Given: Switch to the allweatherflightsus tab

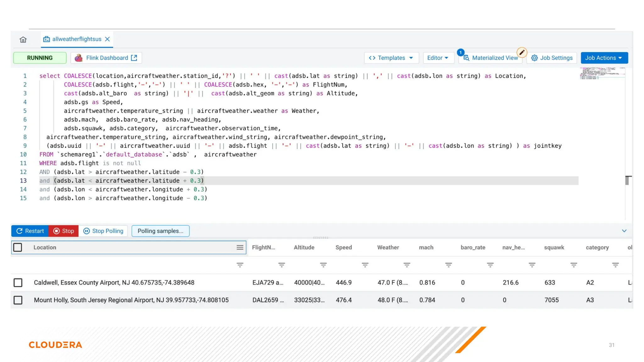Looking at the screenshot, I should 76,39.
